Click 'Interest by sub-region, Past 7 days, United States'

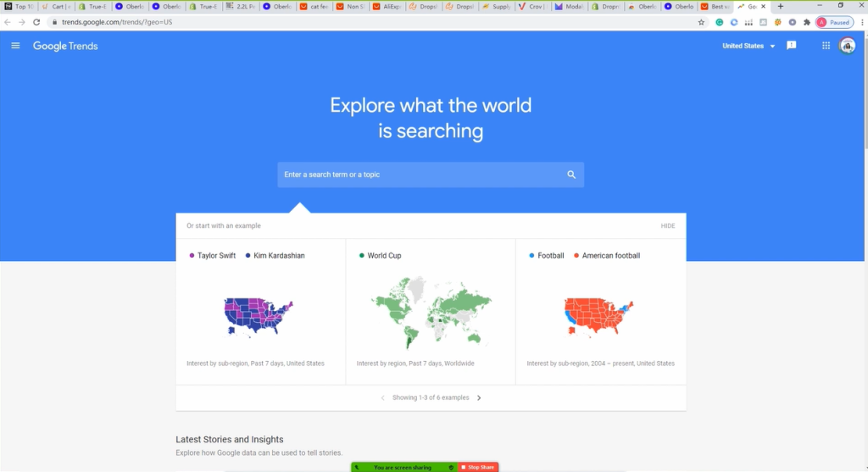[x=255, y=364]
